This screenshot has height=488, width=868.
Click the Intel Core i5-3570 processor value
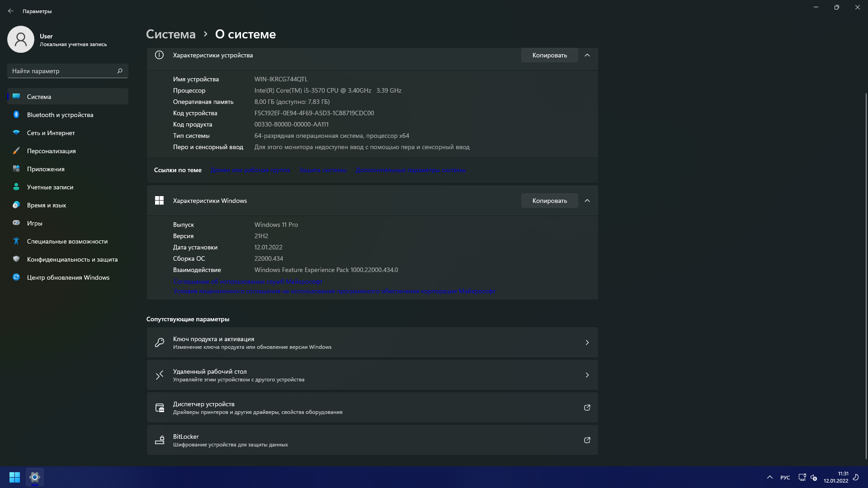click(x=328, y=90)
